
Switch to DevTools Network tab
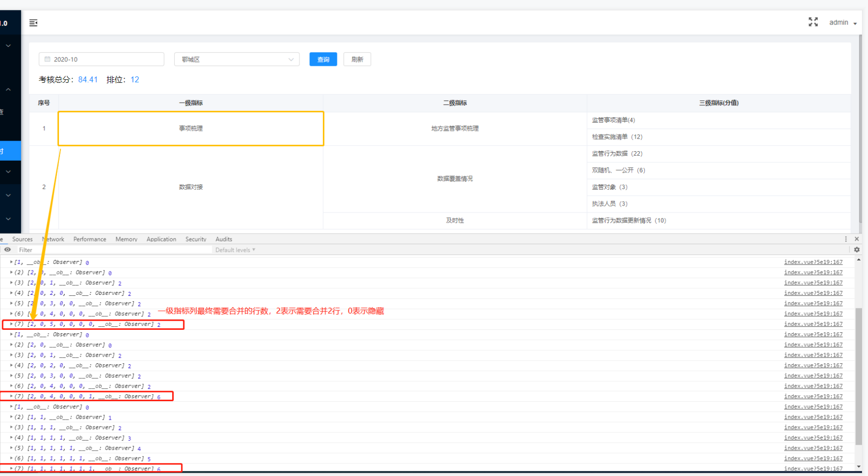[53, 239]
